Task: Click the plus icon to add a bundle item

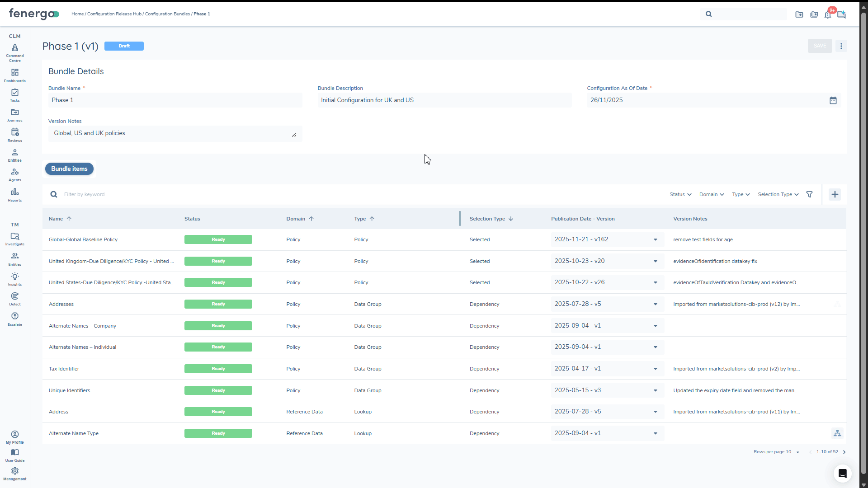Action: click(835, 195)
